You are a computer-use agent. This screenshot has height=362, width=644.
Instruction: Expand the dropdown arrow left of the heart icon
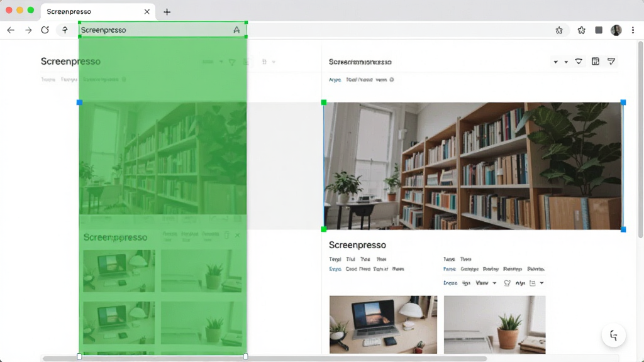(494, 283)
